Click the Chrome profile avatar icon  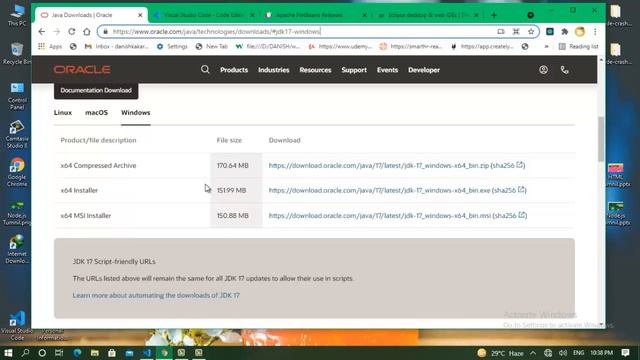point(580,31)
